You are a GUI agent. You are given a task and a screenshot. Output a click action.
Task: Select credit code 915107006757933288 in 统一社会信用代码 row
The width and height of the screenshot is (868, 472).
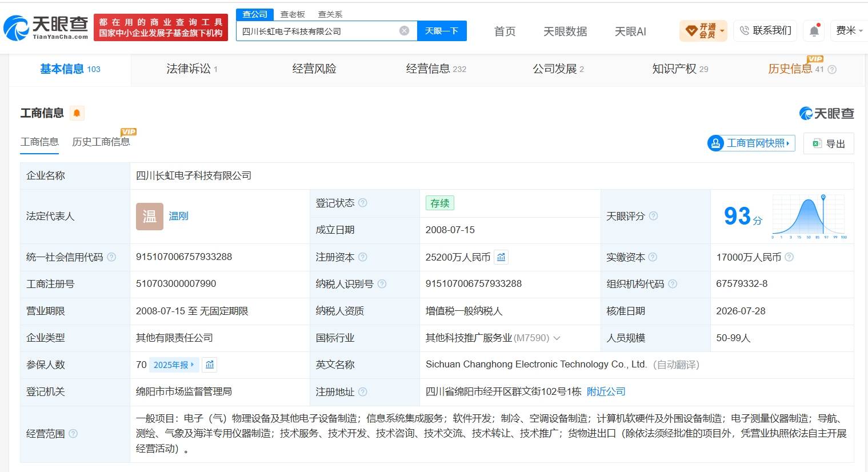point(184,257)
